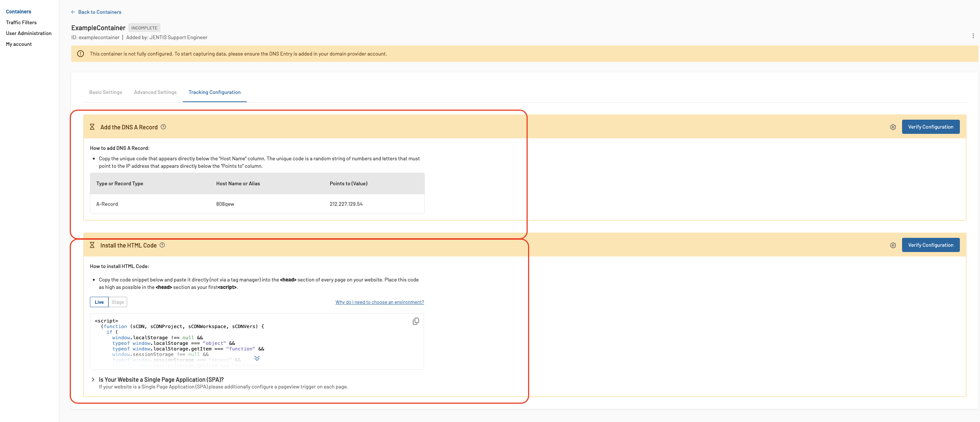Click Verify Configuration for the HTML Code
Image resolution: width=980 pixels, height=422 pixels.
(930, 245)
